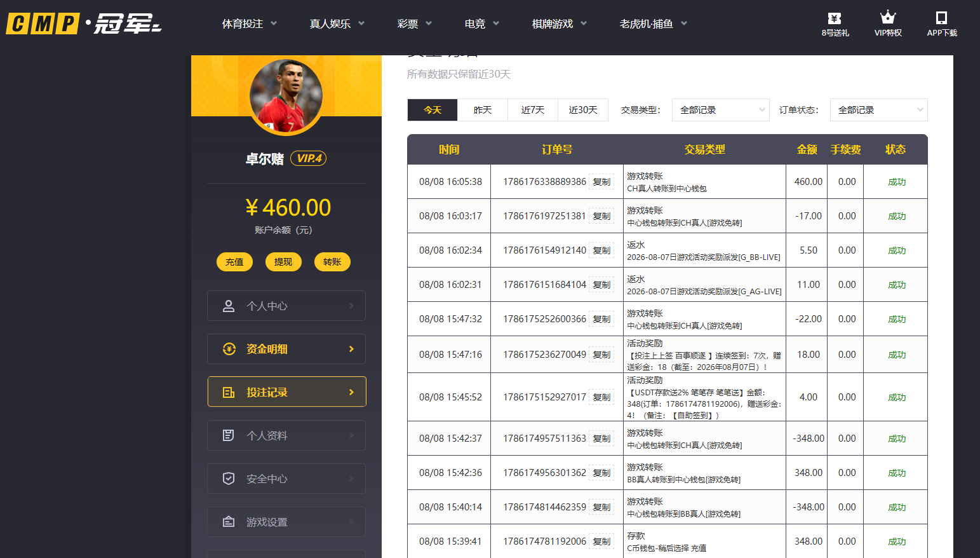This screenshot has width=980, height=558.
Task: Copy order number 1786176151684104
Action: click(x=601, y=285)
